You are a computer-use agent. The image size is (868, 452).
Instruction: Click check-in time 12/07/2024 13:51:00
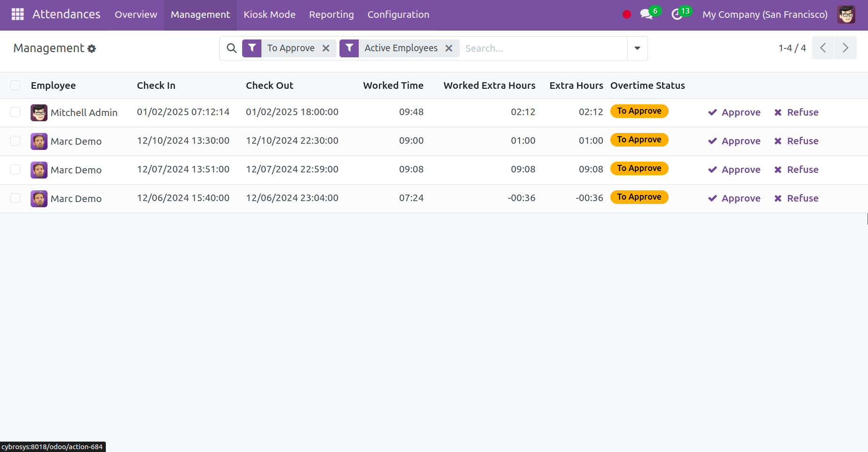(x=183, y=169)
